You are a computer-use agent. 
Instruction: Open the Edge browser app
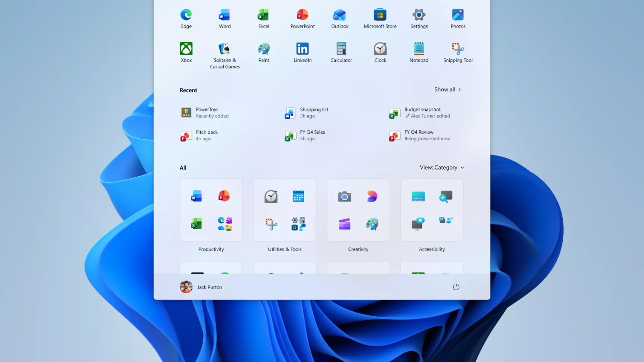pyautogui.click(x=186, y=19)
